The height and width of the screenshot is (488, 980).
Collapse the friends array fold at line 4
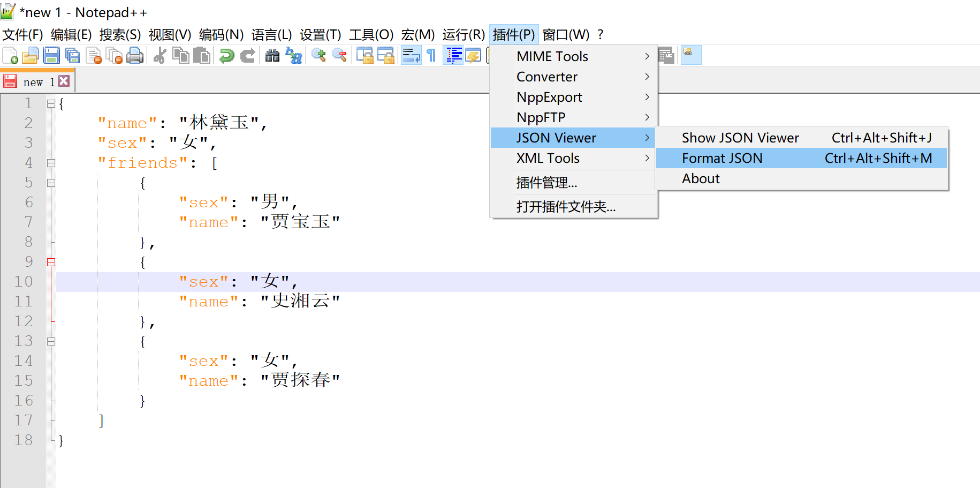51,163
